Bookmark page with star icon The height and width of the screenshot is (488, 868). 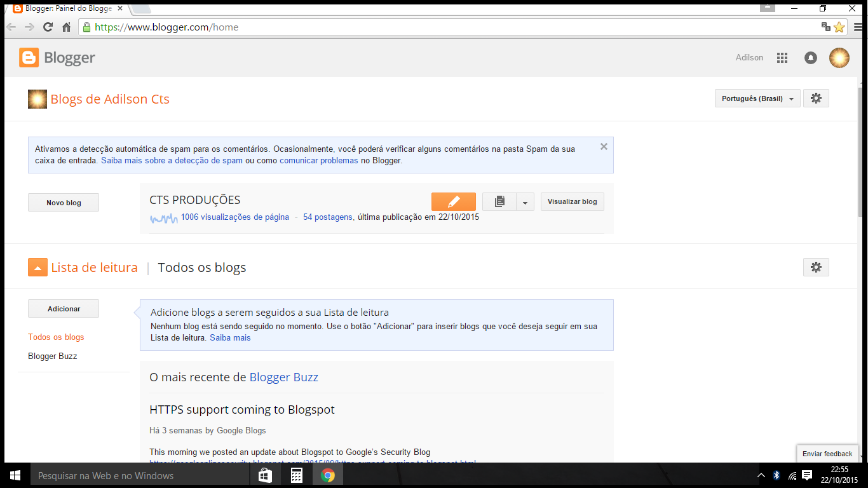click(x=839, y=27)
